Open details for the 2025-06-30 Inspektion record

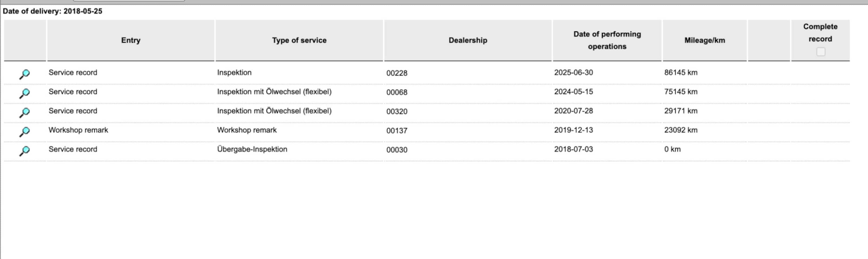pyautogui.click(x=24, y=74)
